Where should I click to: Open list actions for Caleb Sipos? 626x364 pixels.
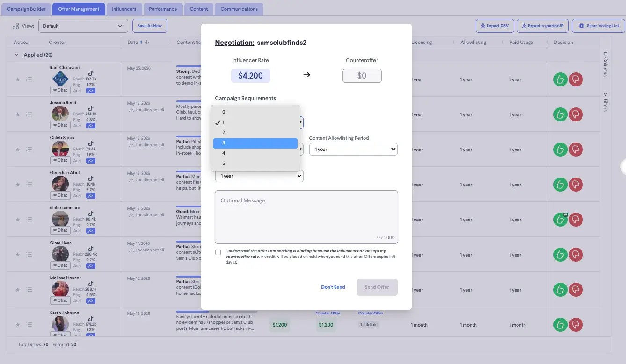(29, 150)
